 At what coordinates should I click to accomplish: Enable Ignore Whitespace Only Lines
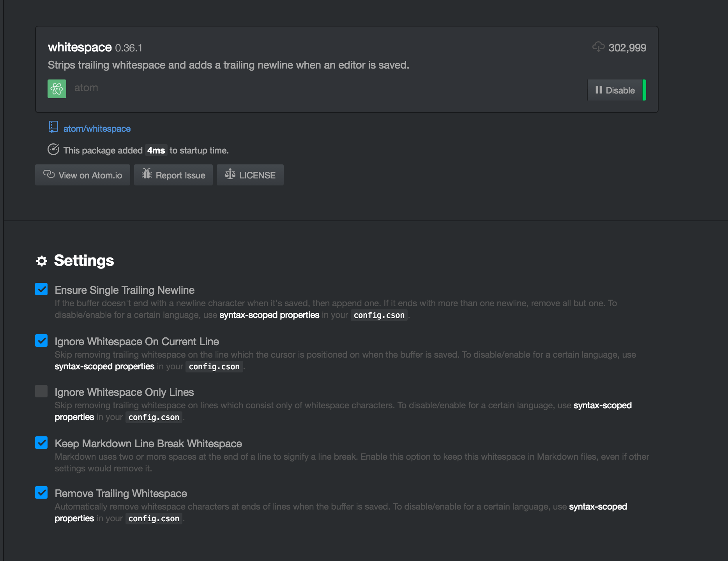point(42,392)
